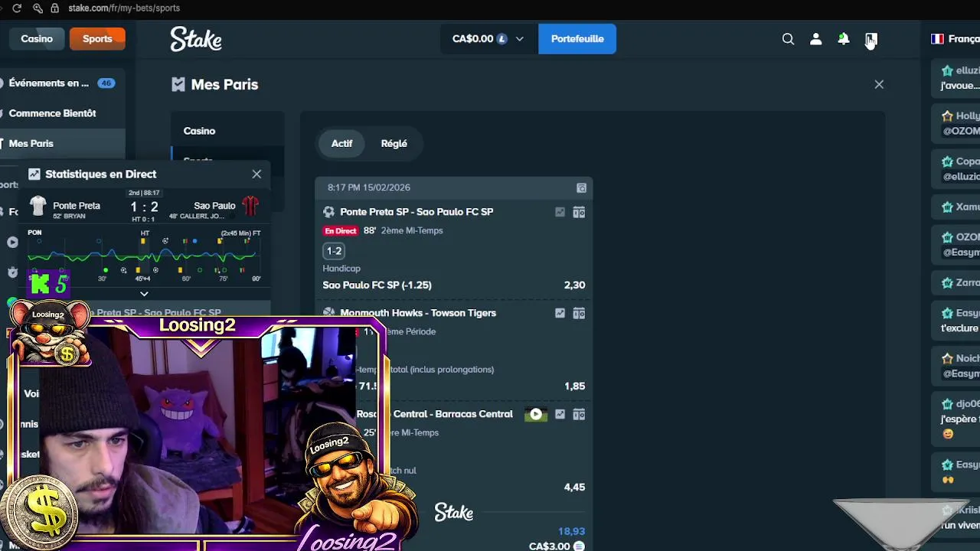Viewport: 980px width, 551px height.
Task: Click the HT yellow card timeline marker
Action: pos(143,241)
